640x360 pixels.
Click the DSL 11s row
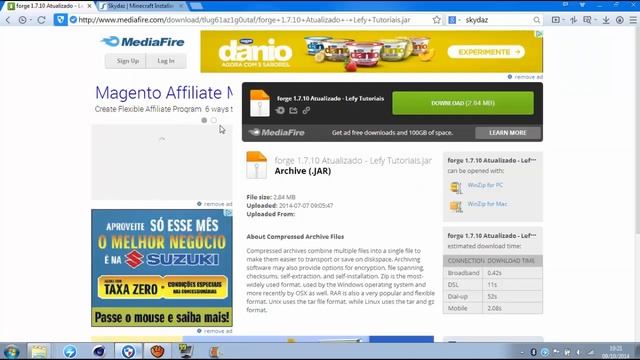pyautogui.click(x=493, y=284)
